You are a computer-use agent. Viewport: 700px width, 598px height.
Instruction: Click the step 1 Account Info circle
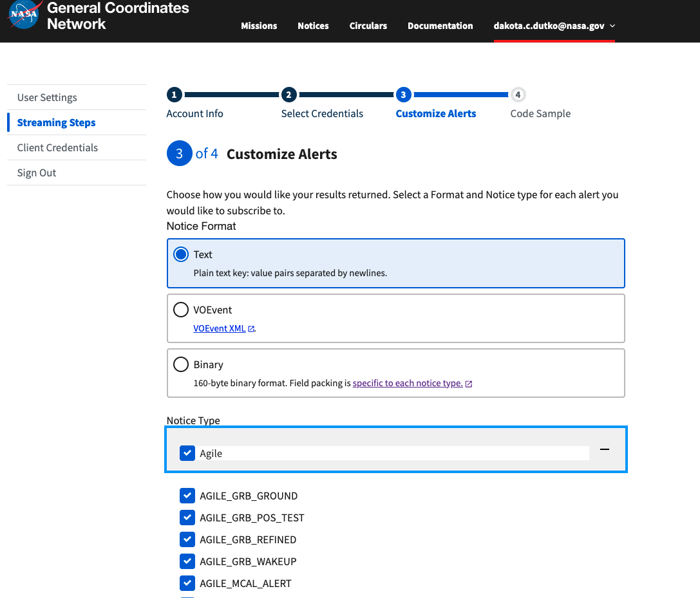point(174,94)
